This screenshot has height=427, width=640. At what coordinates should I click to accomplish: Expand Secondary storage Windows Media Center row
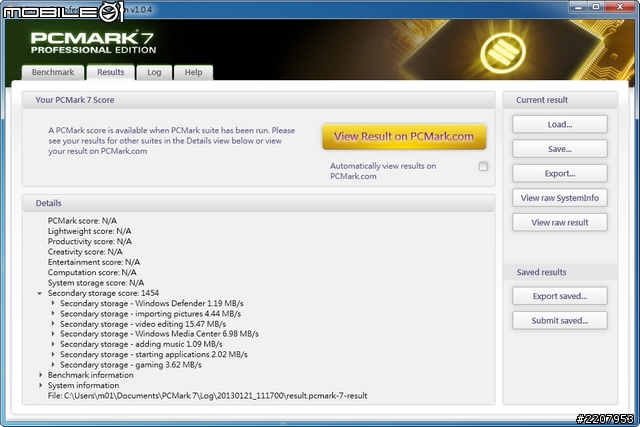[x=53, y=334]
